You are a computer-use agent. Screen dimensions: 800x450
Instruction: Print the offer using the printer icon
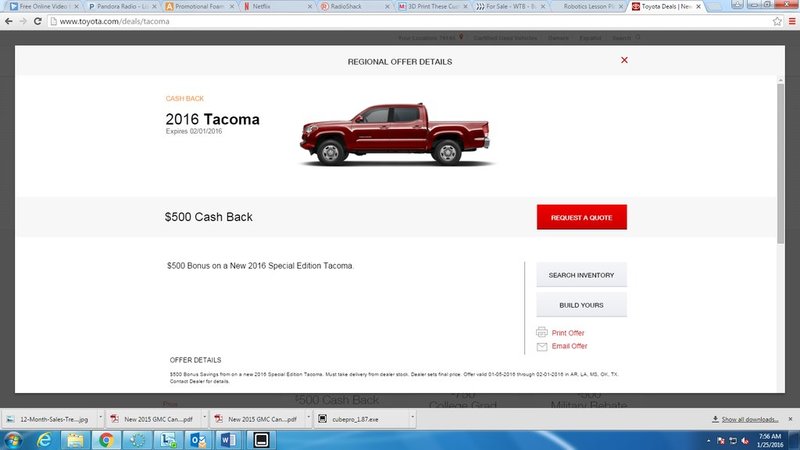coord(542,332)
